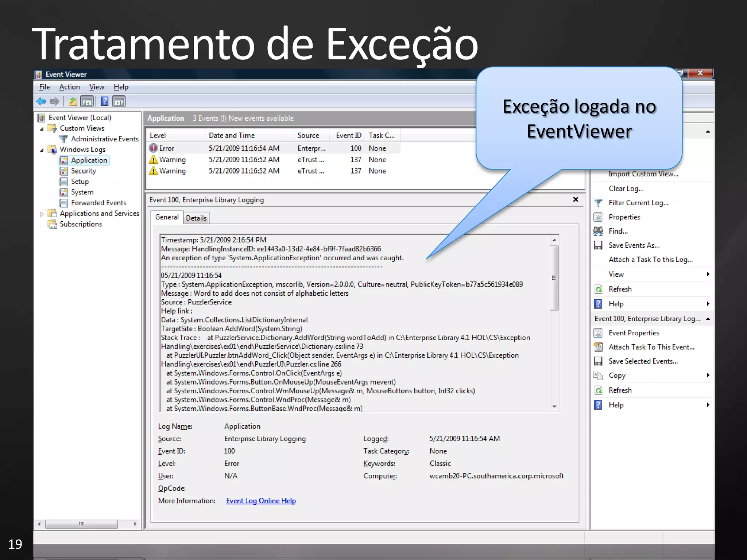747x560 pixels.
Task: Click Import Custom View action
Action: coord(643,174)
